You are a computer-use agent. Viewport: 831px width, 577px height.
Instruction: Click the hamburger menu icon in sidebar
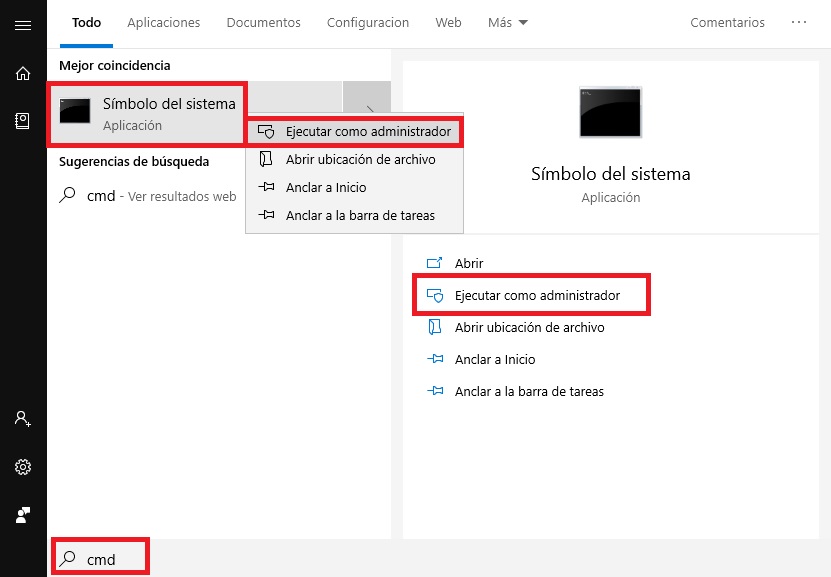coord(22,24)
